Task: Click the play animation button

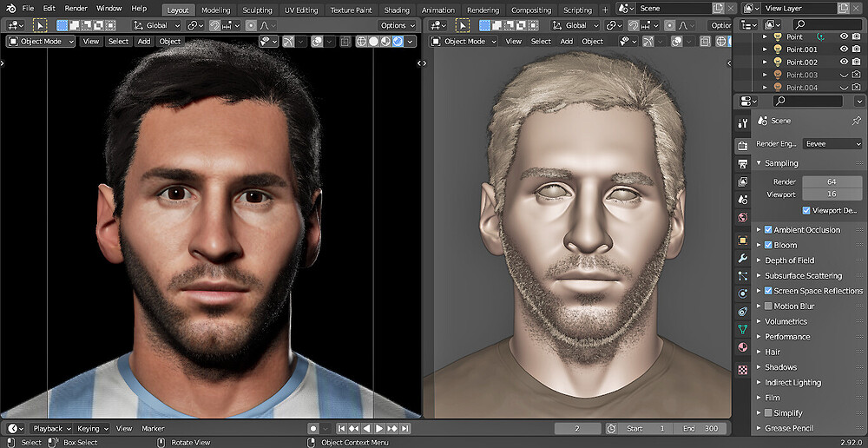Action: (x=379, y=428)
